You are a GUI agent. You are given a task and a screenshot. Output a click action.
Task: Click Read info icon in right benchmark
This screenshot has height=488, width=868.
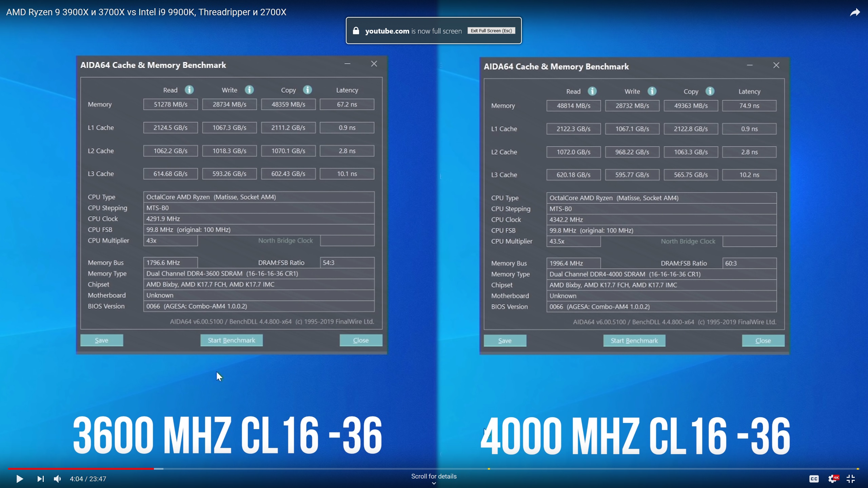point(592,91)
